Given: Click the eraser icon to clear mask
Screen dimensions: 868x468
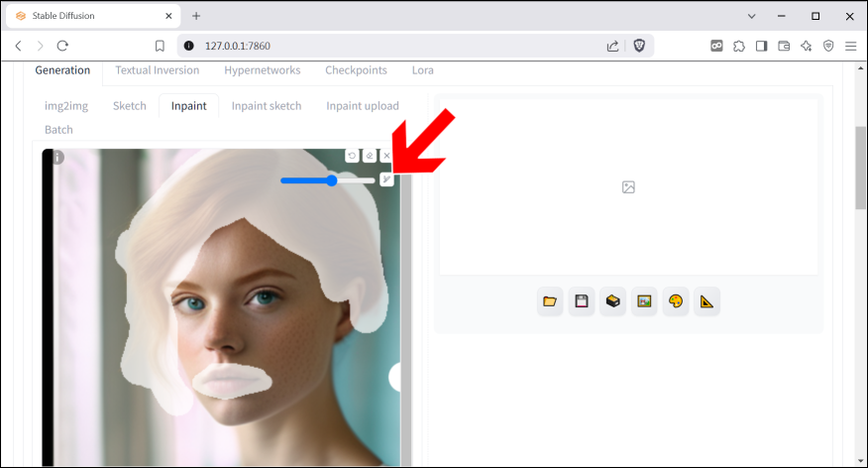Looking at the screenshot, I should click(370, 156).
